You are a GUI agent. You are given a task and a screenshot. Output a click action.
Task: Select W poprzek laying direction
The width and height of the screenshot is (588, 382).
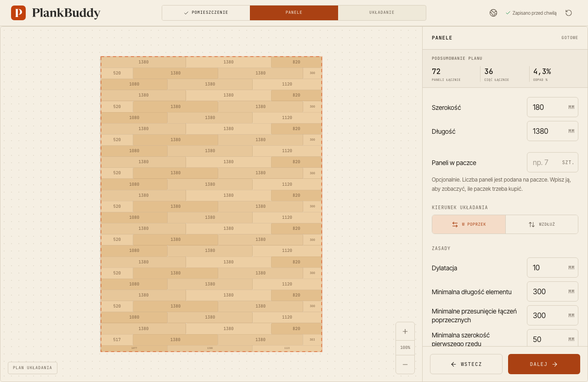pos(469,224)
